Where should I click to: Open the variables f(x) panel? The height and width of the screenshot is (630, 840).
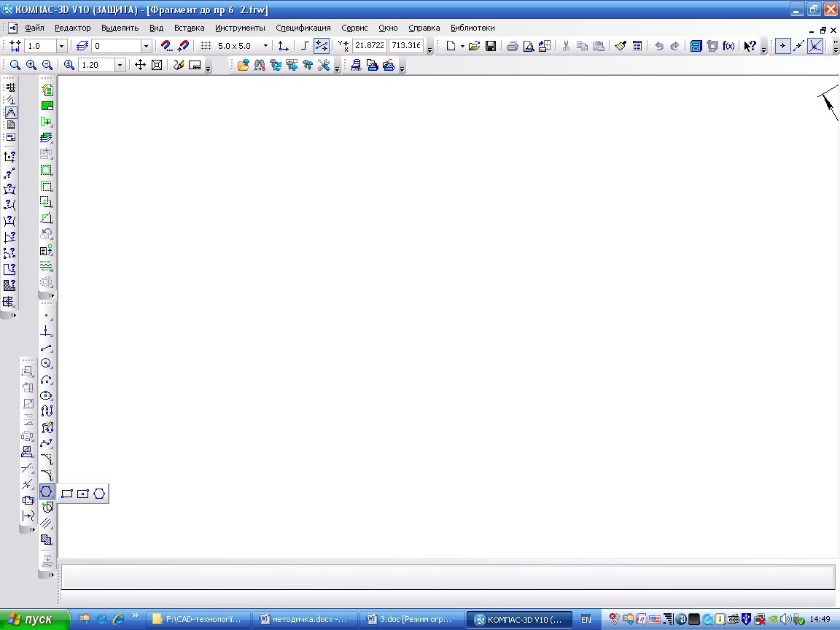tap(728, 46)
